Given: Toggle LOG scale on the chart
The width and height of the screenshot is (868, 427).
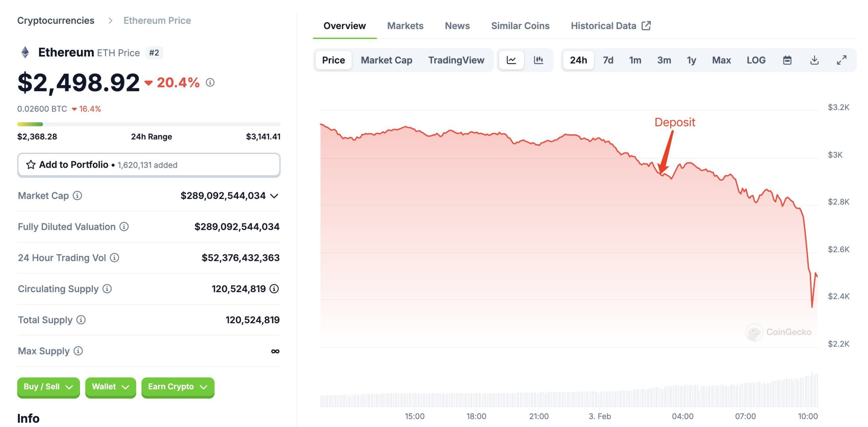Looking at the screenshot, I should 756,60.
